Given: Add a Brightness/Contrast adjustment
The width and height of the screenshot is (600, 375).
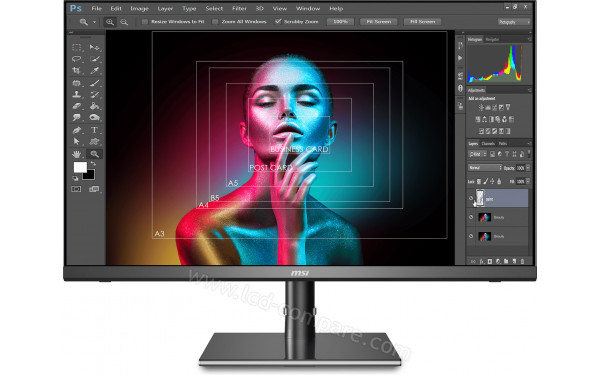Looking at the screenshot, I should (481, 108).
